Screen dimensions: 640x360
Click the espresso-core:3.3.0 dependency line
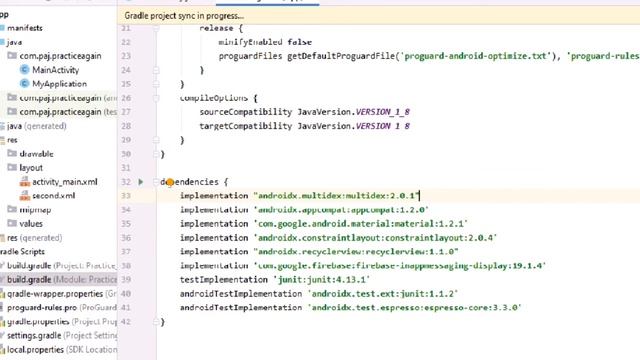point(351,307)
